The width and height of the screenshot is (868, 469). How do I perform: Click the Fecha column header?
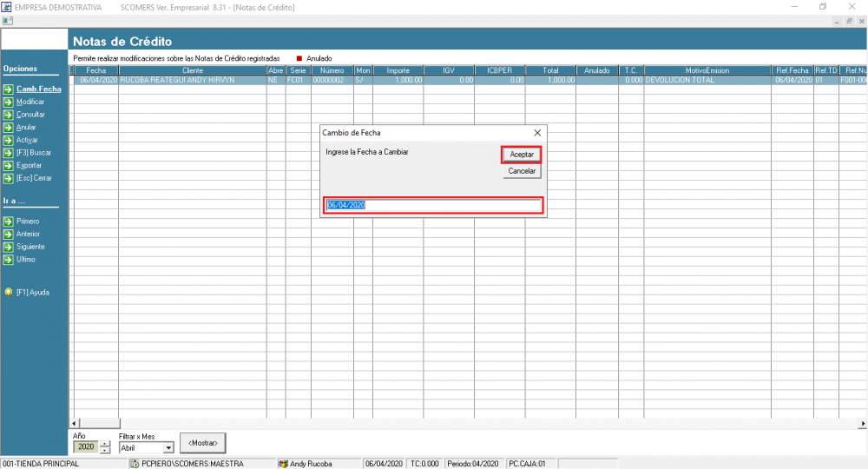click(95, 70)
